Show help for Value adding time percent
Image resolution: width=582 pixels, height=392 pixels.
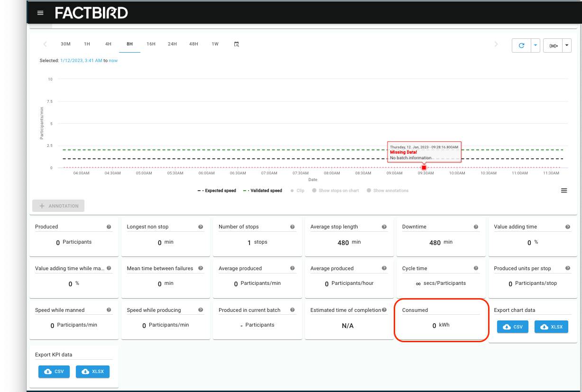tap(568, 227)
